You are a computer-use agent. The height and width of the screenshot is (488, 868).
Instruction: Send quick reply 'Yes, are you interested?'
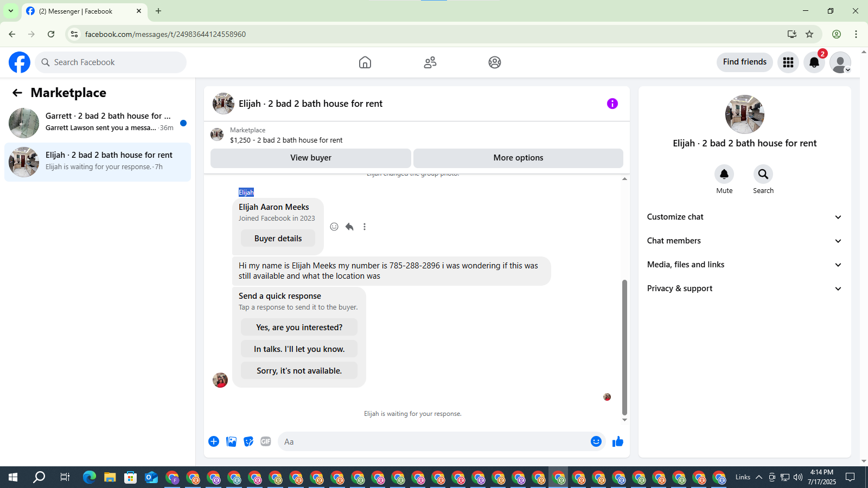tap(299, 328)
